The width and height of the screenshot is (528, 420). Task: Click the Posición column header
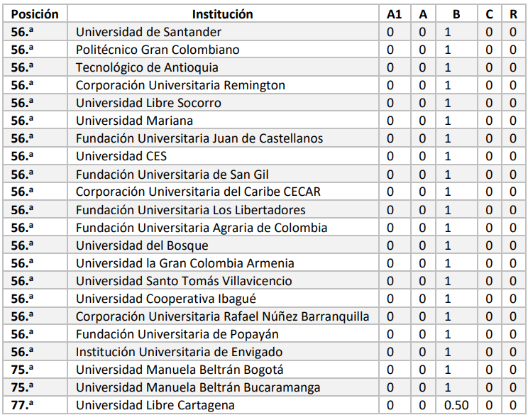click(x=35, y=14)
